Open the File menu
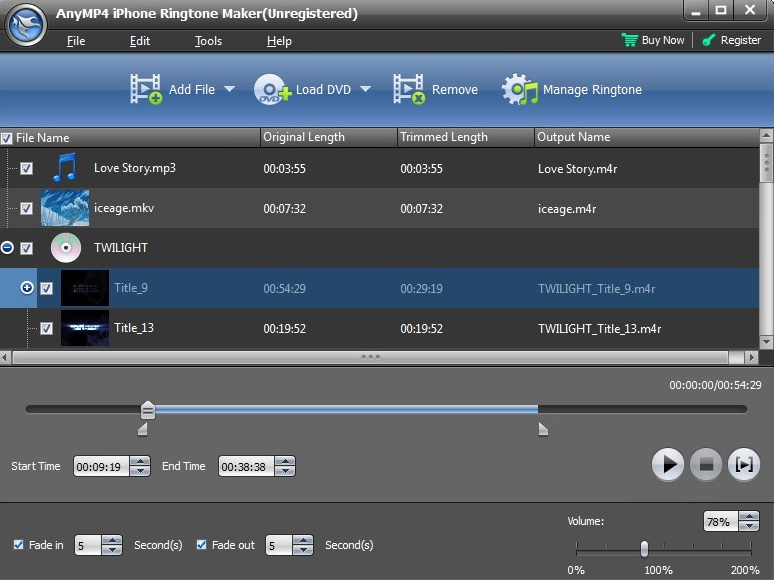774x580 pixels. click(76, 41)
